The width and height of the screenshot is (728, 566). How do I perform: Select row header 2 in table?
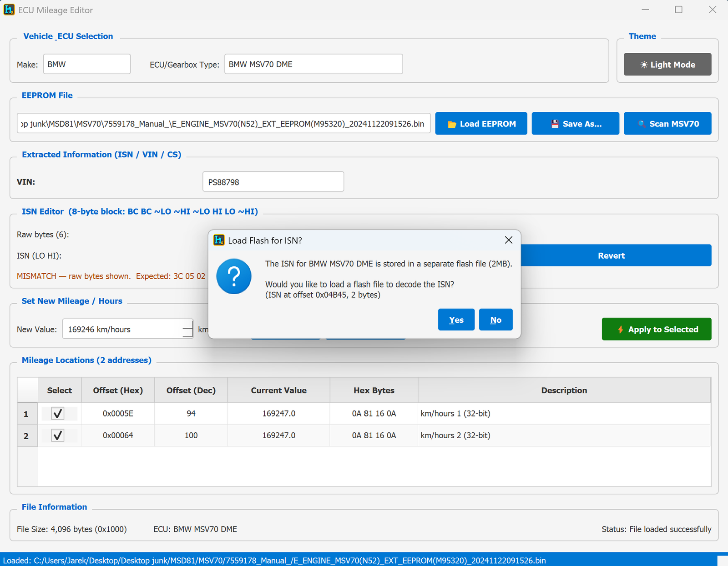(27, 436)
